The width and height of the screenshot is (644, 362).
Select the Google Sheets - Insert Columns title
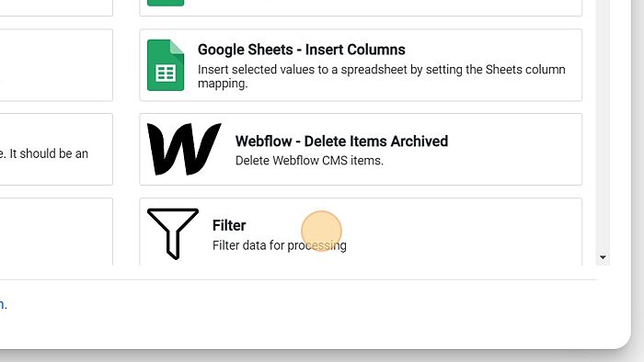[x=302, y=50]
